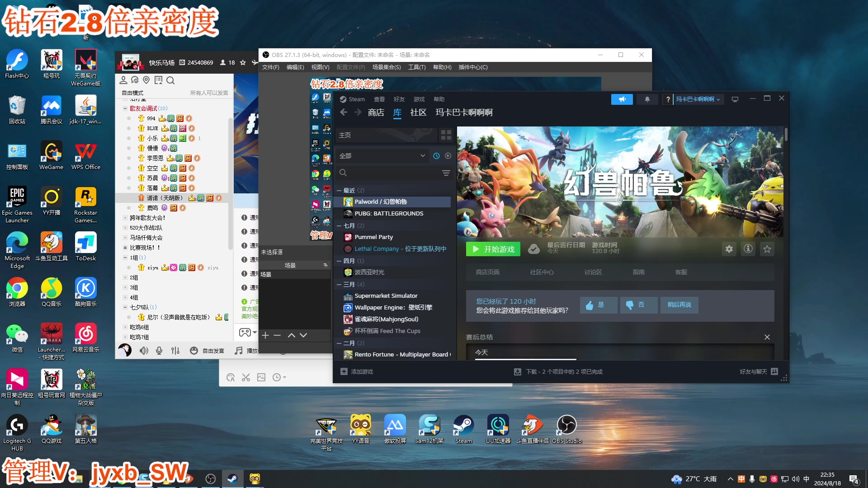
Task: Favorite the YY channel star
Action: click(243, 63)
